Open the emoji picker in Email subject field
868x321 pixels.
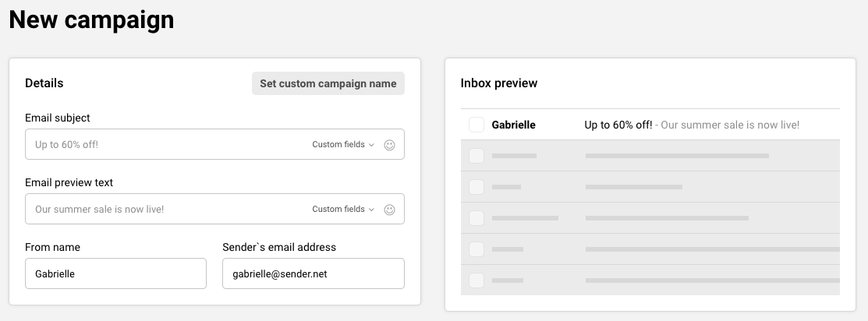(390, 145)
